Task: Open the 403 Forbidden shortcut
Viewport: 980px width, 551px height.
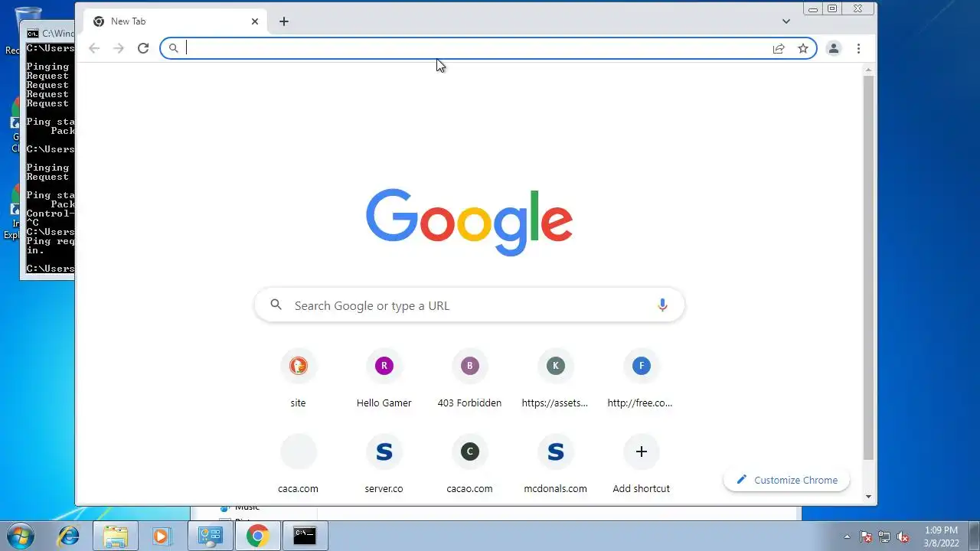Action: (x=469, y=380)
